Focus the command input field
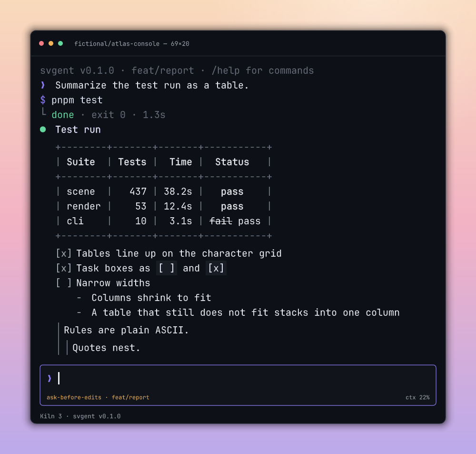The height and width of the screenshot is (454, 476). (x=238, y=378)
